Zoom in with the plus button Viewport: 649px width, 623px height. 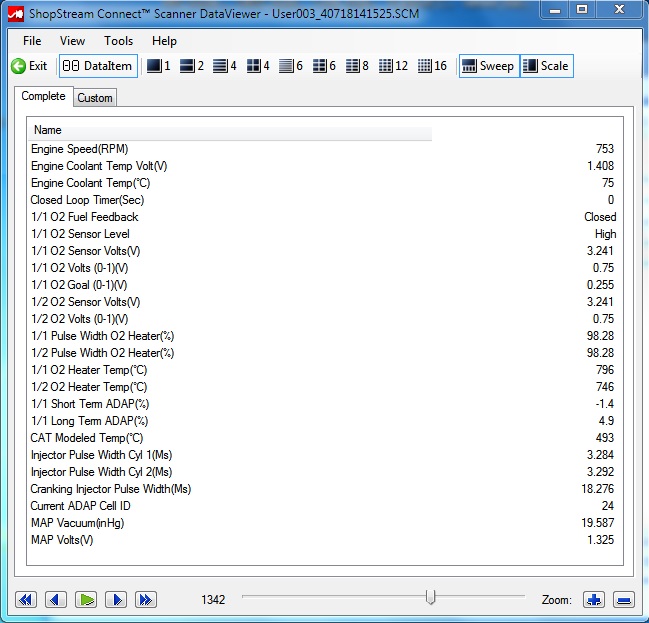pos(594,599)
